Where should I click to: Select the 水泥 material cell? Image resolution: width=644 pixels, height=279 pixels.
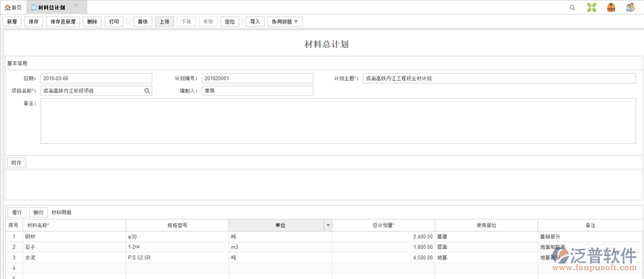click(x=74, y=258)
